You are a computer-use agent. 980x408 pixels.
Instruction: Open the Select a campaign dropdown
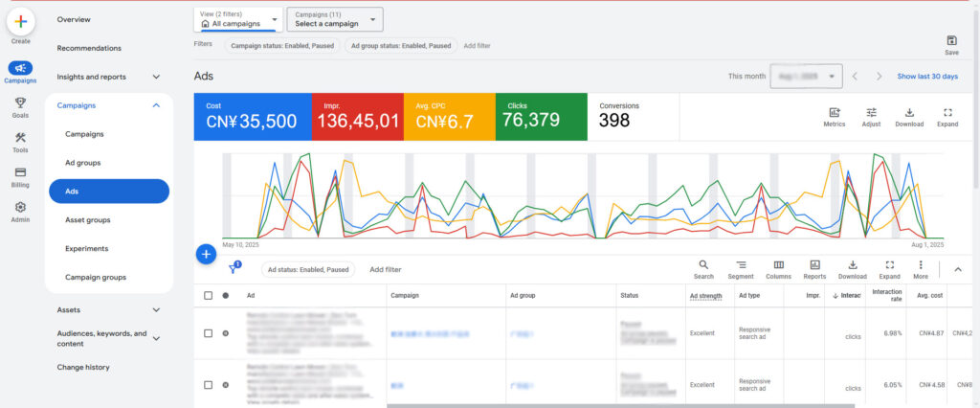click(335, 19)
